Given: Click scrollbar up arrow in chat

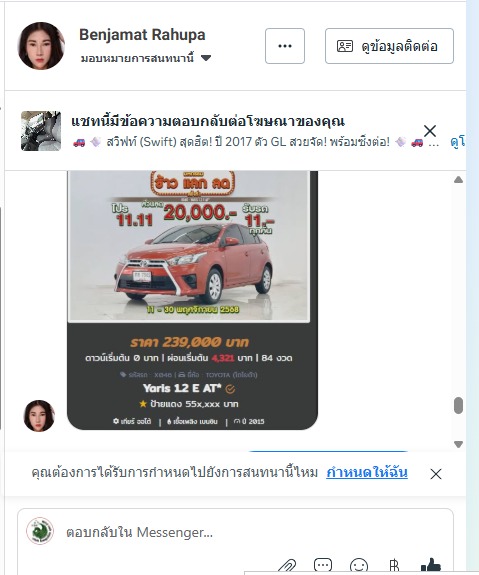Looking at the screenshot, I should click(x=458, y=180).
